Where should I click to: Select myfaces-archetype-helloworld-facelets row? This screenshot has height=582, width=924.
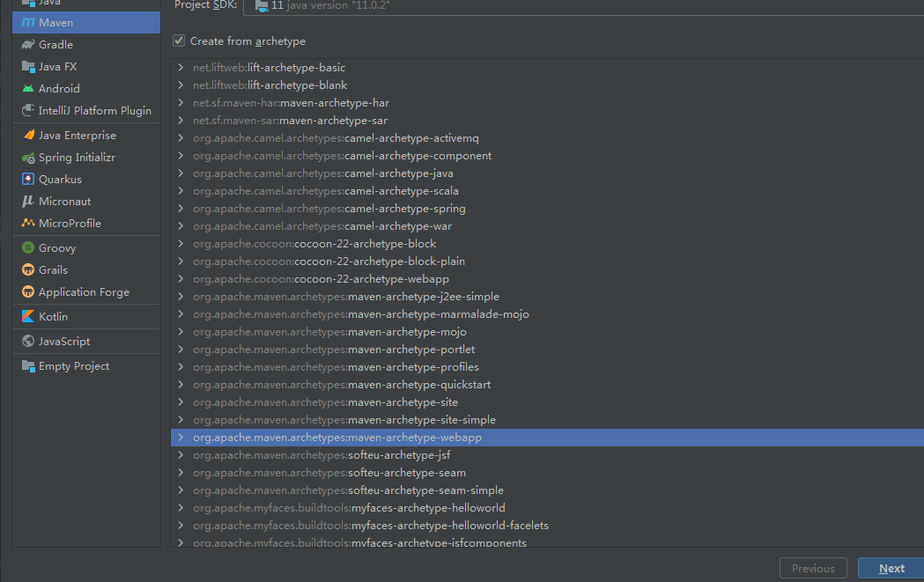pos(548,526)
